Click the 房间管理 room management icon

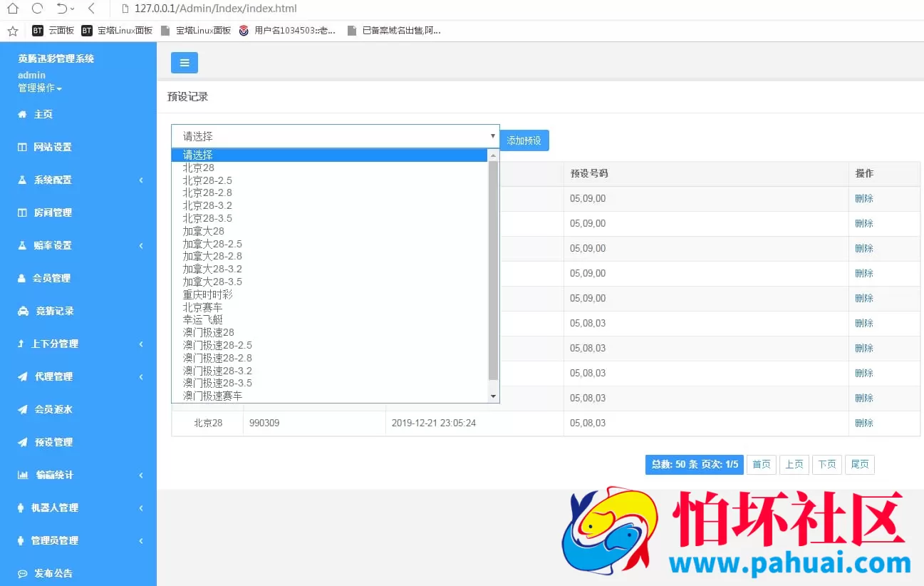click(x=24, y=212)
